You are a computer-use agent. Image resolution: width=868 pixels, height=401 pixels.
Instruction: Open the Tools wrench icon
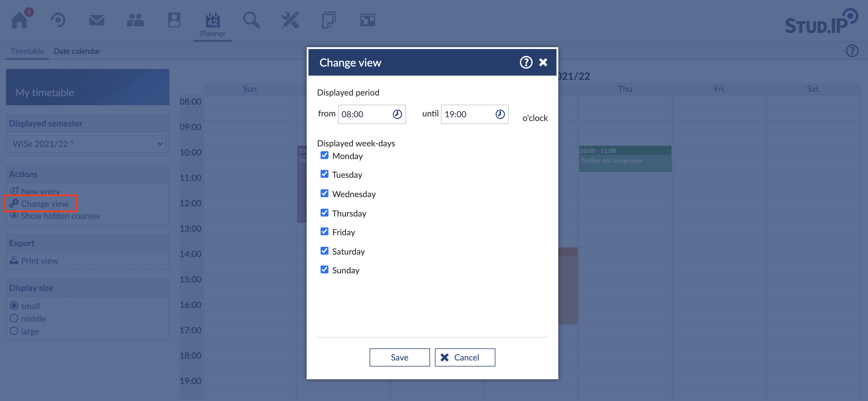pyautogui.click(x=290, y=20)
